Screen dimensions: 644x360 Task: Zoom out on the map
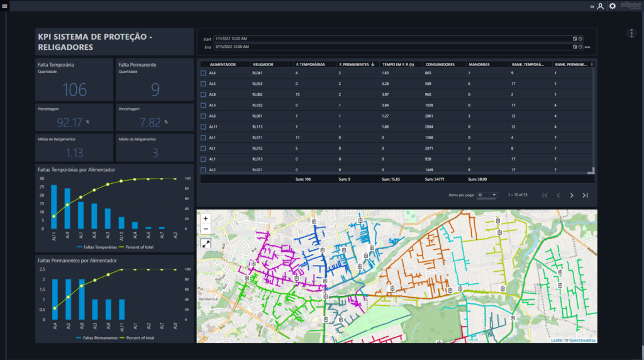click(206, 229)
